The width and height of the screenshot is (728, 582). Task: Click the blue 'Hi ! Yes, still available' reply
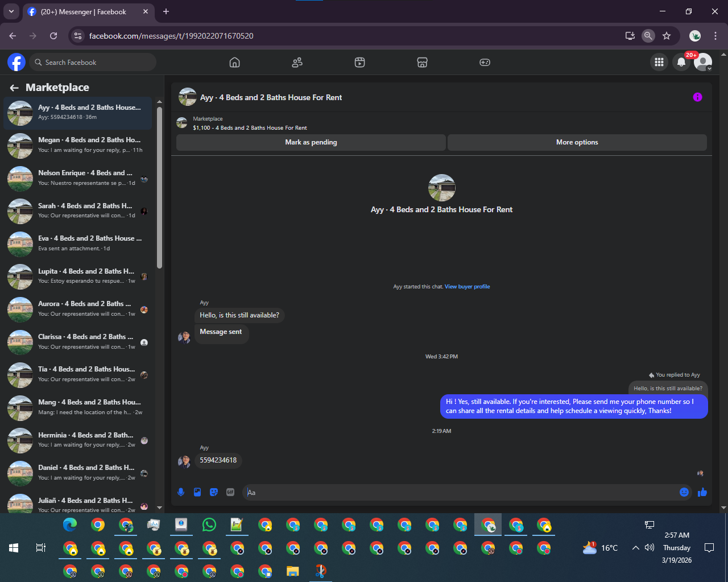[x=574, y=406]
